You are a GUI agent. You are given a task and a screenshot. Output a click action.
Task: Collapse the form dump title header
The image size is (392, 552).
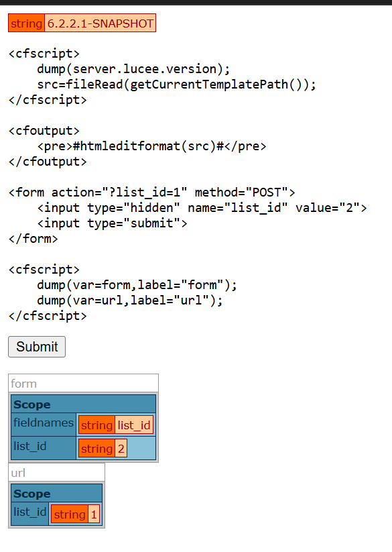(83, 384)
